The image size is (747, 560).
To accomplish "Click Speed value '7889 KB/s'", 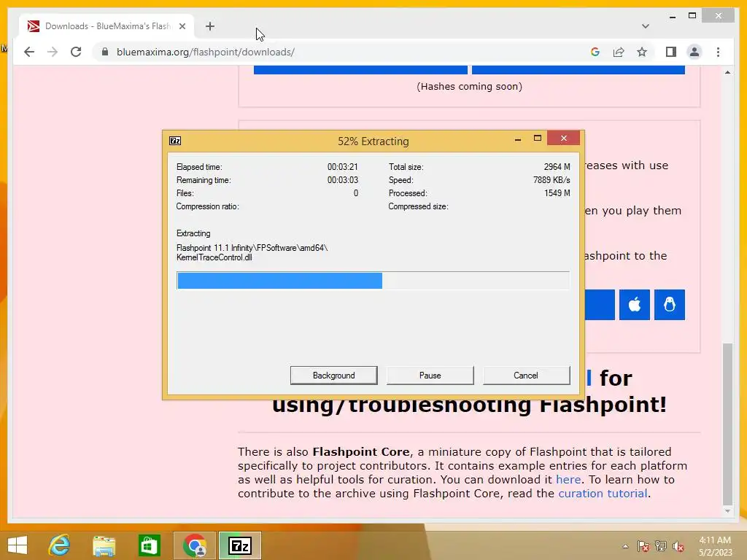I will [551, 180].
